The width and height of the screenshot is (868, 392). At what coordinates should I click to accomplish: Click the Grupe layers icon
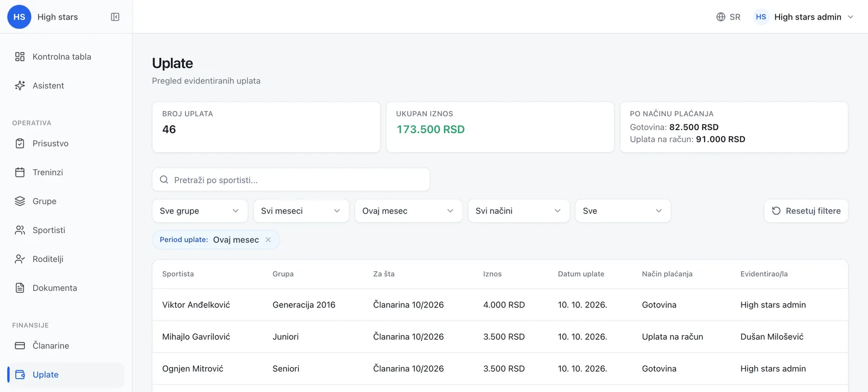pos(20,201)
